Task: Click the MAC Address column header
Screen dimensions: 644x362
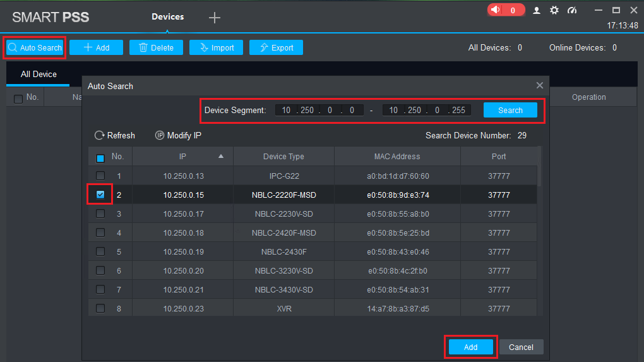Action: coord(397,157)
